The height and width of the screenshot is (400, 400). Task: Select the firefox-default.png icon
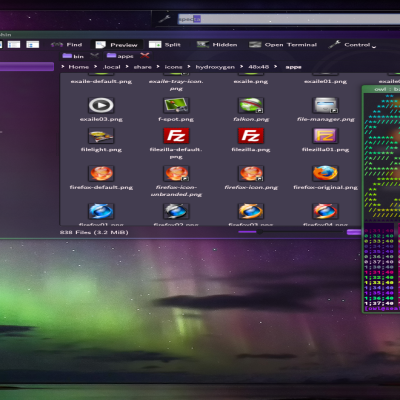101,173
